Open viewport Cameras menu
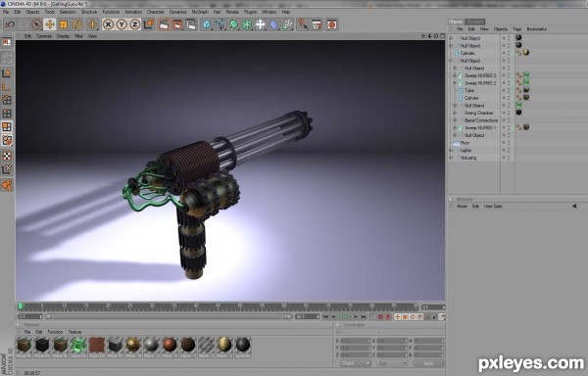The height and width of the screenshot is (376, 588). tap(44, 36)
